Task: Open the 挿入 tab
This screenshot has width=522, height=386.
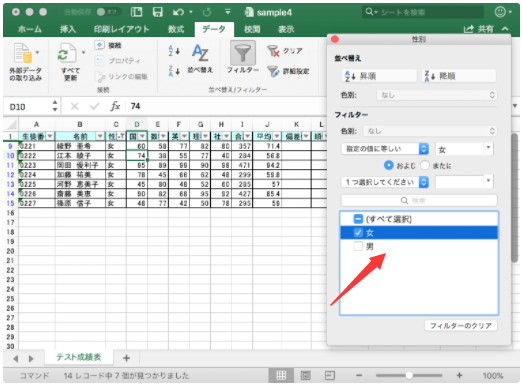Action: point(68,29)
